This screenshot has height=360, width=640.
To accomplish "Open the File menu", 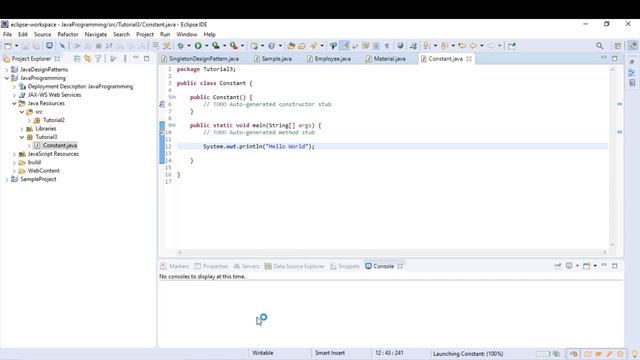I will click(x=7, y=34).
